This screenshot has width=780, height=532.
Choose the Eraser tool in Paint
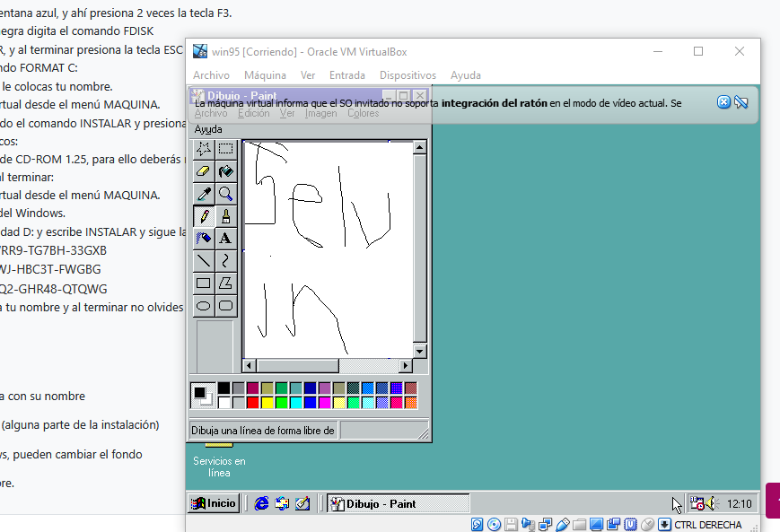(204, 171)
